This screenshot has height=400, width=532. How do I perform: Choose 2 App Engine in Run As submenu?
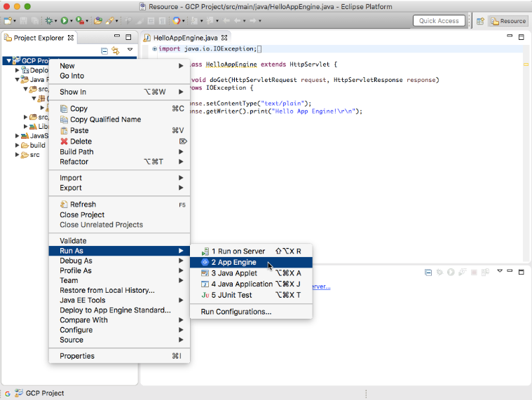coord(233,263)
